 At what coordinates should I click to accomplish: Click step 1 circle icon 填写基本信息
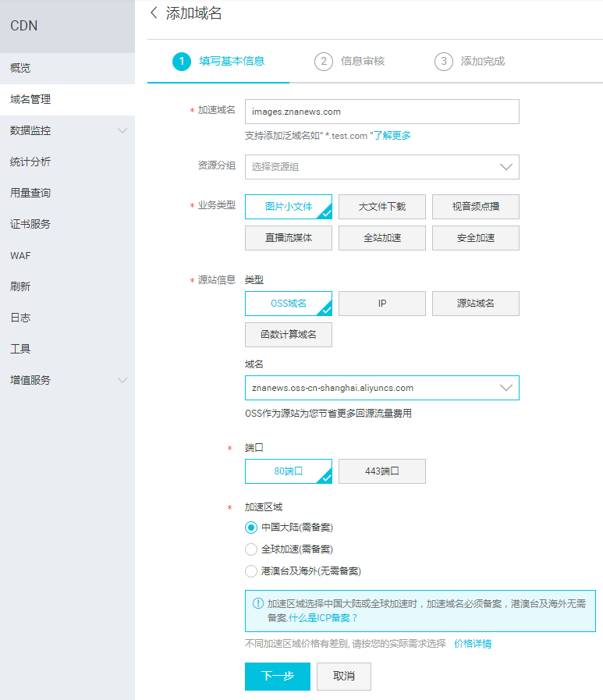pos(181,61)
